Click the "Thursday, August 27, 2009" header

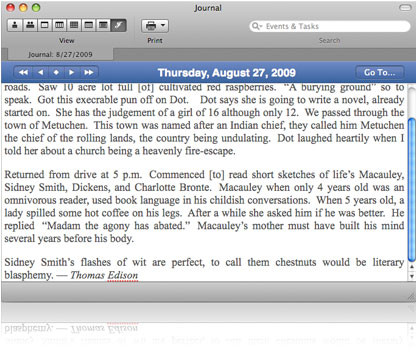pyautogui.click(x=227, y=73)
